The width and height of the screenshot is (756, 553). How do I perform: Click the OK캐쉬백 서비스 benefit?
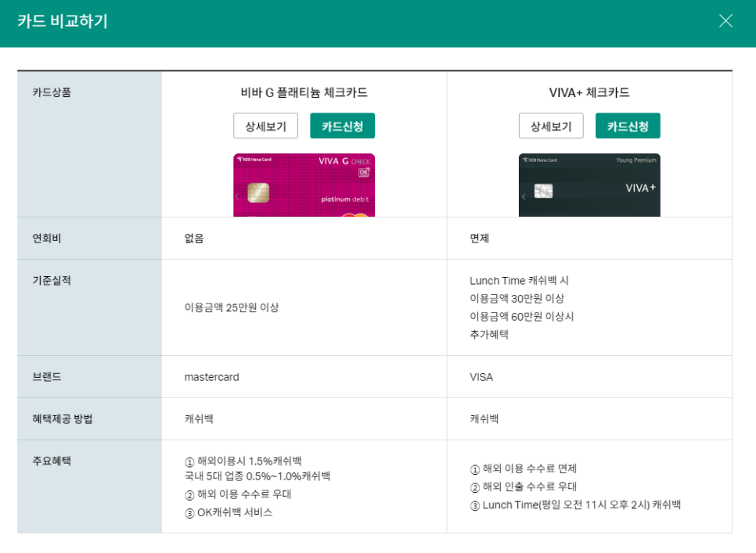point(229,512)
